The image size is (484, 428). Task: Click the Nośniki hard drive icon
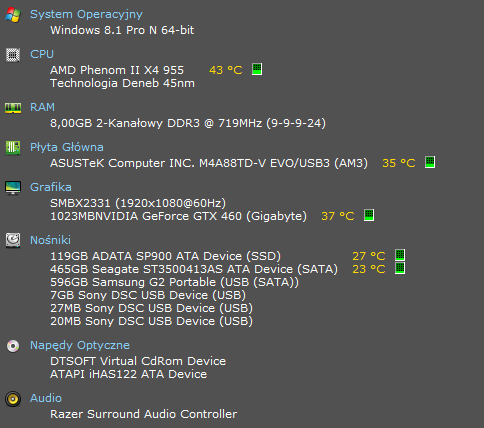pyautogui.click(x=13, y=240)
